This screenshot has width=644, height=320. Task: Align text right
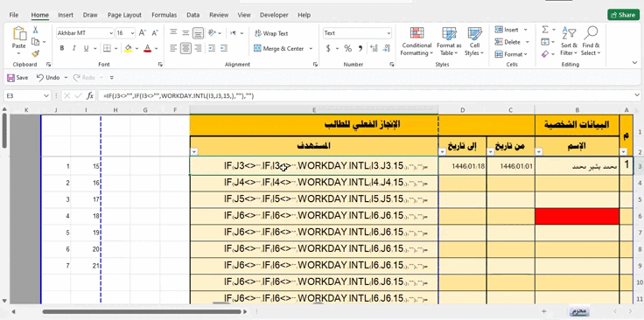click(199, 48)
